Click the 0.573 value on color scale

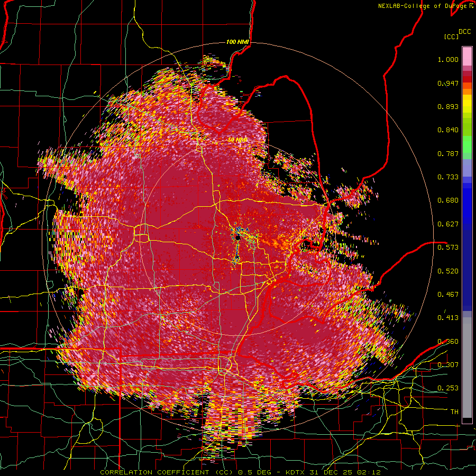click(448, 248)
